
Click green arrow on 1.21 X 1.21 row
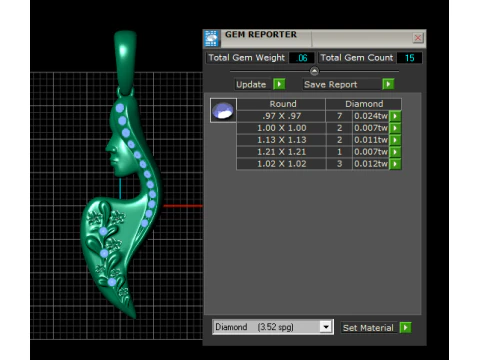coord(395,152)
